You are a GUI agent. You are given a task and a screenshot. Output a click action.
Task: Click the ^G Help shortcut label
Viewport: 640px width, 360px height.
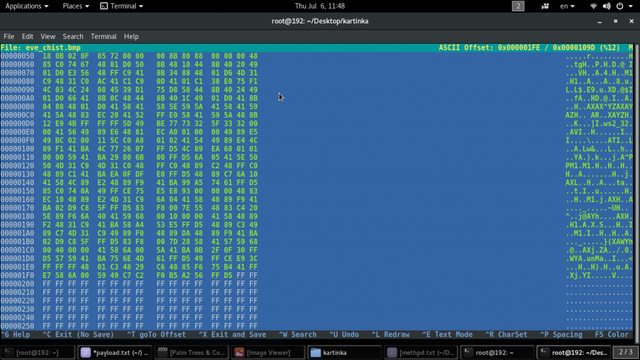[16, 334]
